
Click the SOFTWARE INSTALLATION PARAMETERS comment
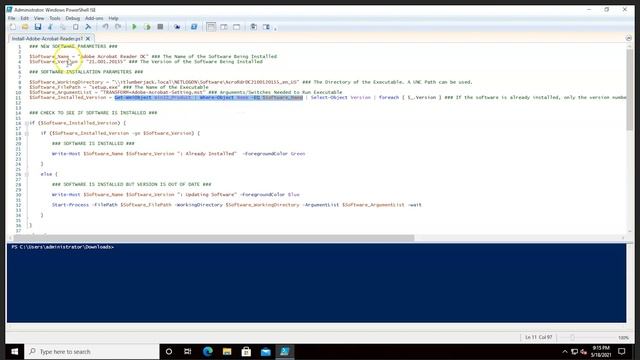(86, 72)
